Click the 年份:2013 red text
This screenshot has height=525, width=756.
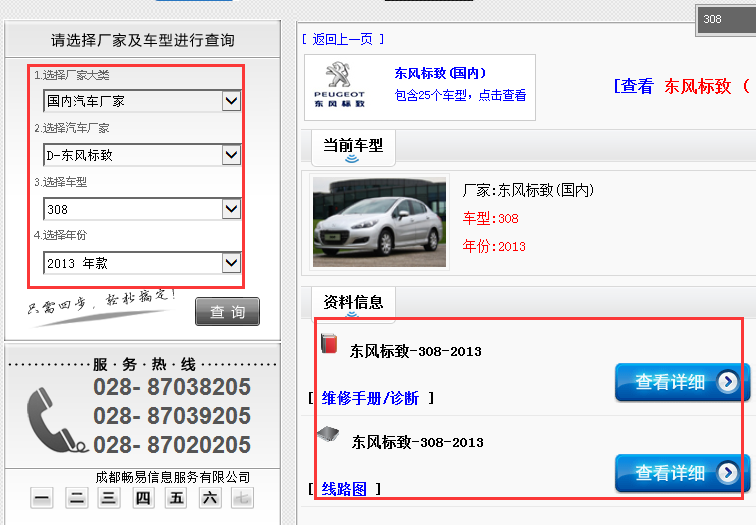tap(494, 246)
